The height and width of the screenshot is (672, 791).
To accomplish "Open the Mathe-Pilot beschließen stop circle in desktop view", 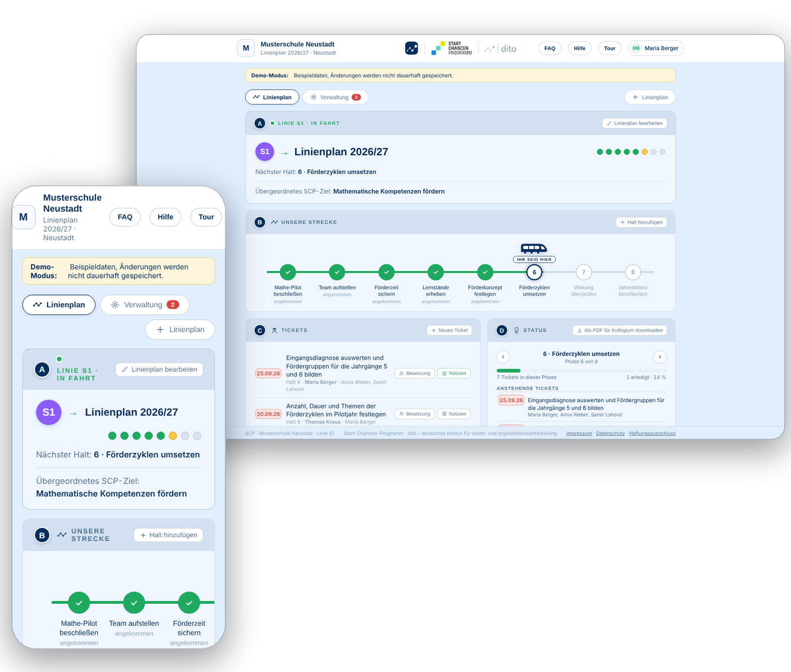I will pos(288,272).
